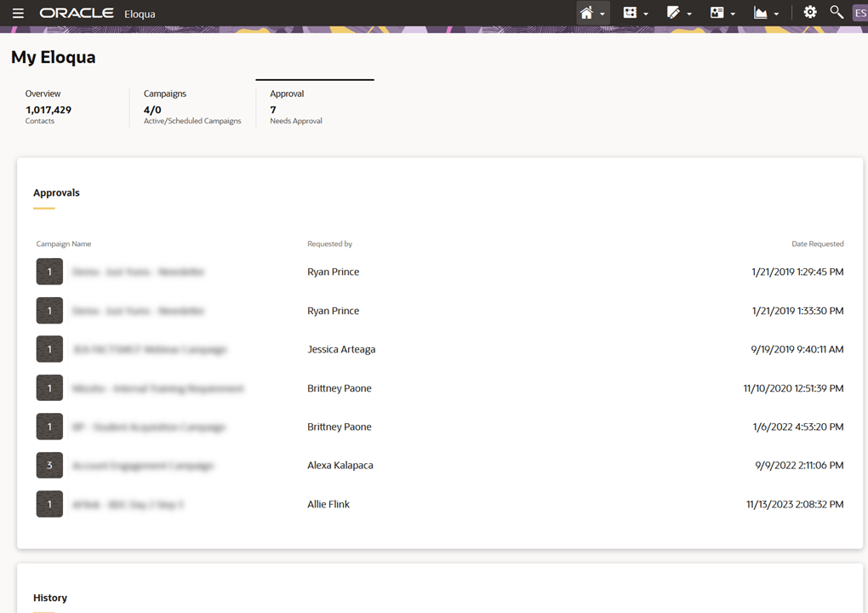
Task: Click Alexa Kalapaca requester name
Action: tap(340, 465)
